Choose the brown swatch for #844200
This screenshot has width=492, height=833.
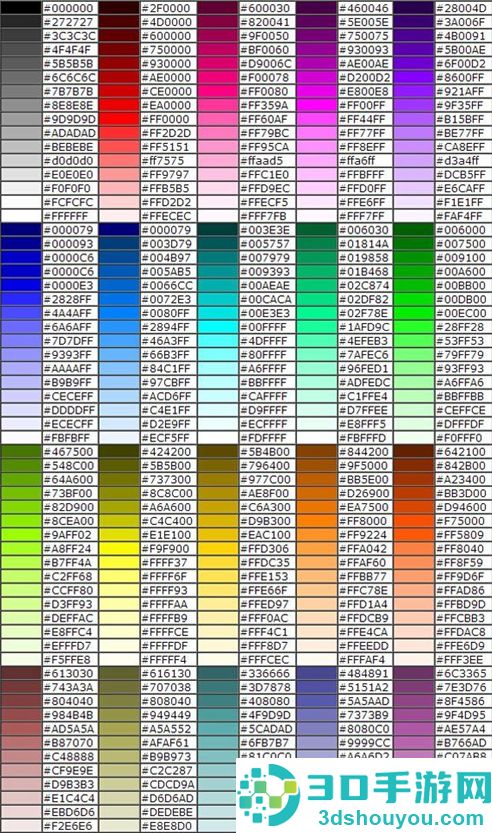coord(316,452)
